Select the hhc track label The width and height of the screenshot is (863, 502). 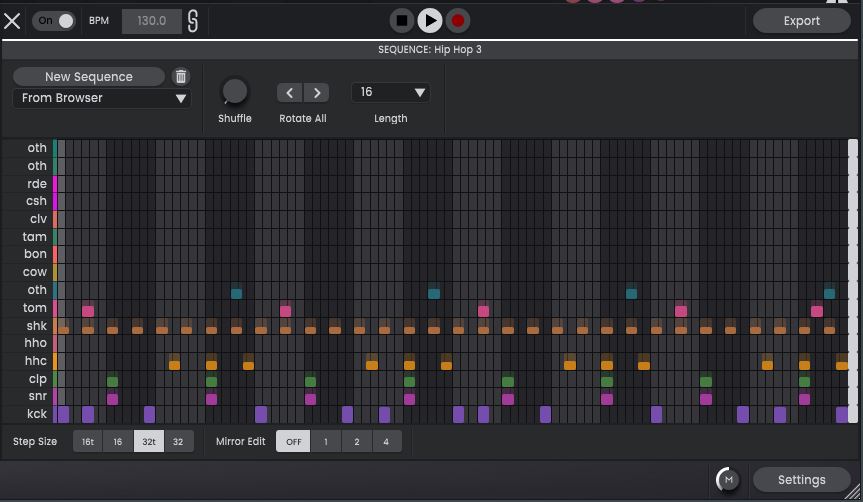point(36,361)
